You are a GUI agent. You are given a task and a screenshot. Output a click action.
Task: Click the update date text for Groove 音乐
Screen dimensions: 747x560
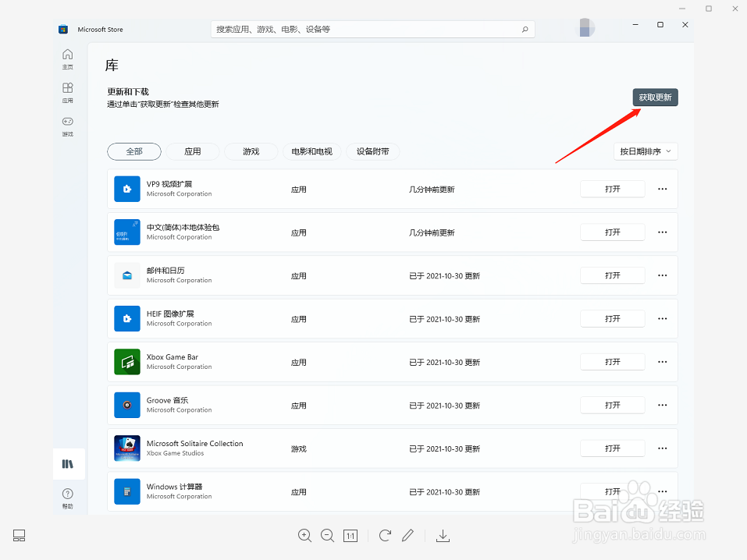click(444, 406)
